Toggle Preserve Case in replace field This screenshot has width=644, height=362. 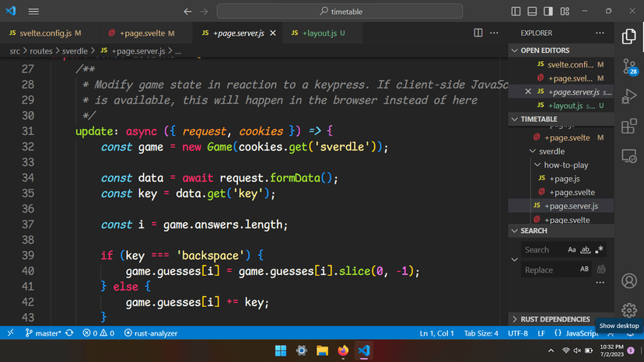584,270
